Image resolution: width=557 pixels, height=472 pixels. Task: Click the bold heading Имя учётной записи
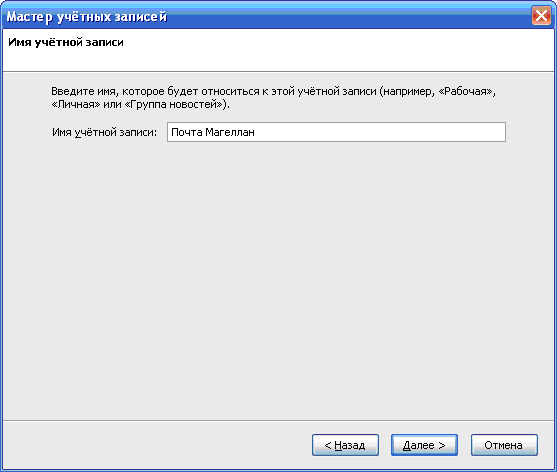[66, 42]
